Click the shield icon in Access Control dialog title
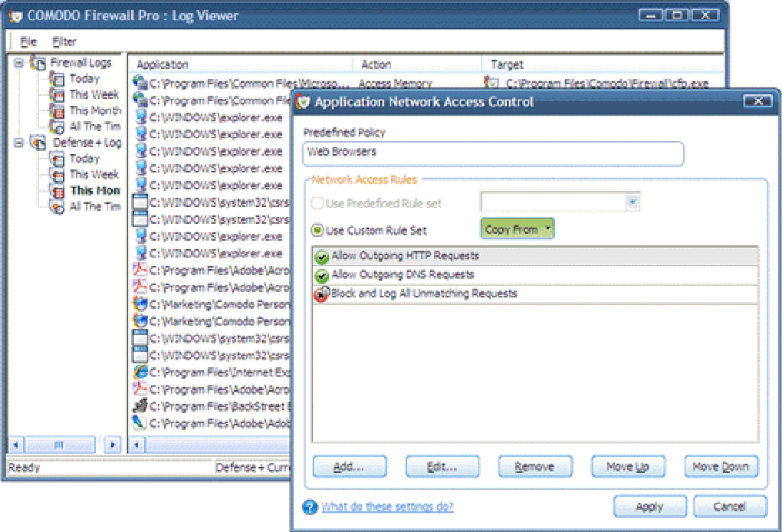Image resolution: width=782 pixels, height=532 pixels. coord(303,102)
